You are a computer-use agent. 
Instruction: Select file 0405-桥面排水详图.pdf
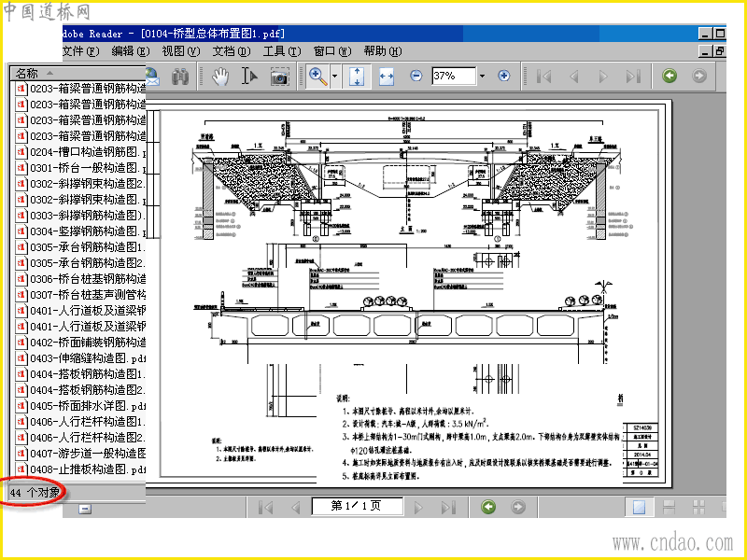78,406
